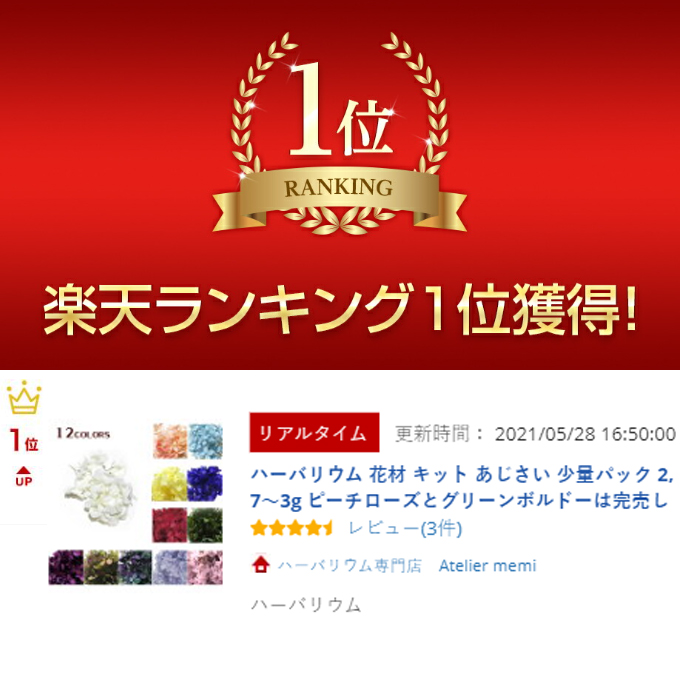This screenshot has width=680, height=680.
Task: Open the レビュー(3件) reviews link
Action: click(405, 528)
